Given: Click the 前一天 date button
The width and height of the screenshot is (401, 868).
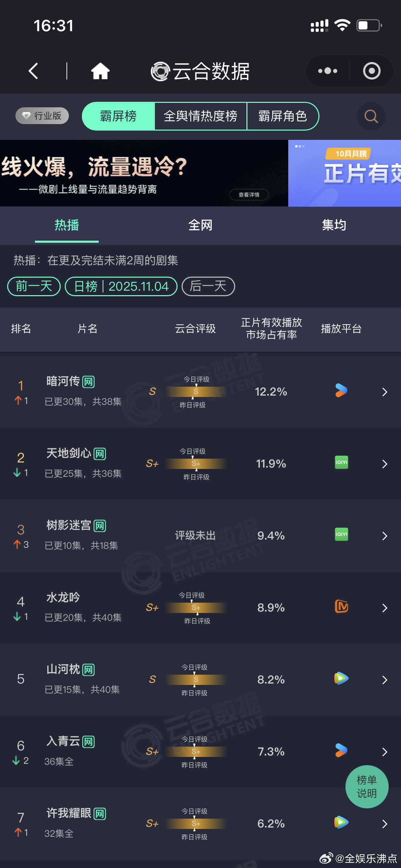Looking at the screenshot, I should pyautogui.click(x=33, y=286).
